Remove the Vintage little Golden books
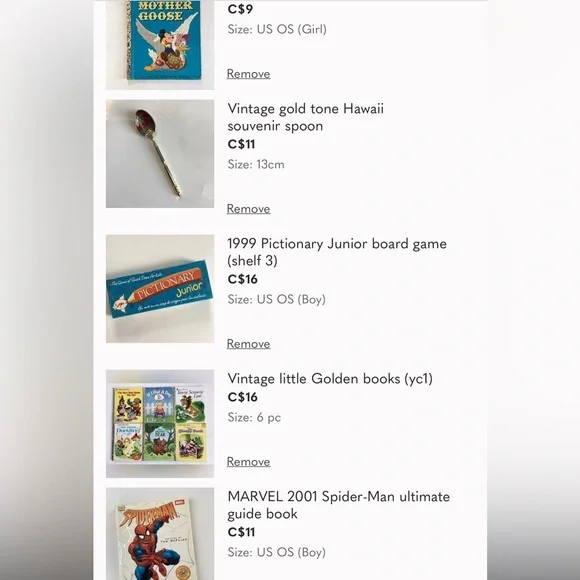This screenshot has width=580, height=580. coord(248,462)
